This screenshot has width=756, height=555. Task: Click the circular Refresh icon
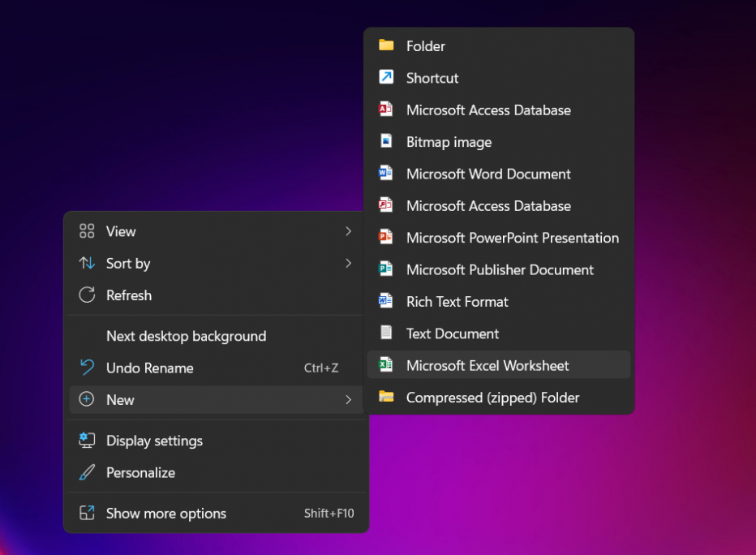pyautogui.click(x=87, y=295)
